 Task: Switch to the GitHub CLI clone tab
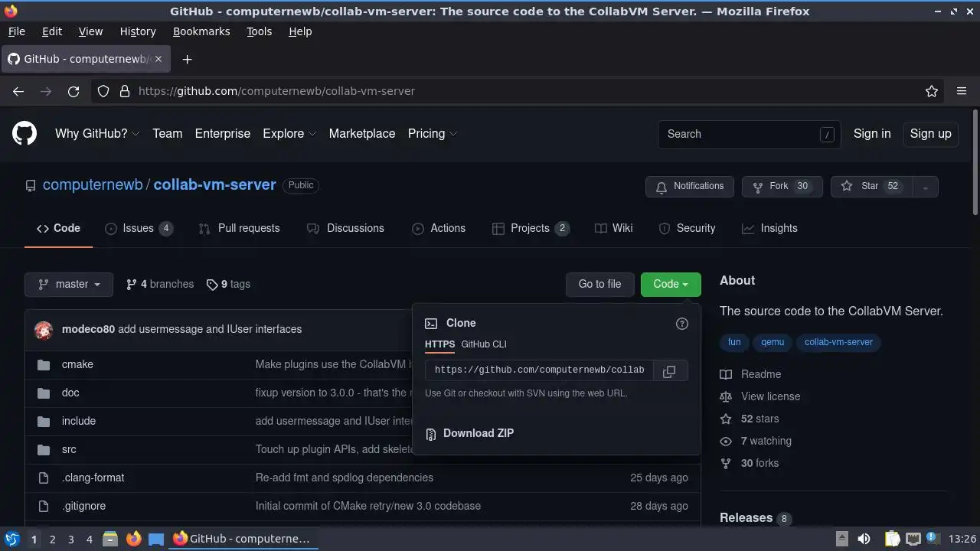(x=484, y=345)
